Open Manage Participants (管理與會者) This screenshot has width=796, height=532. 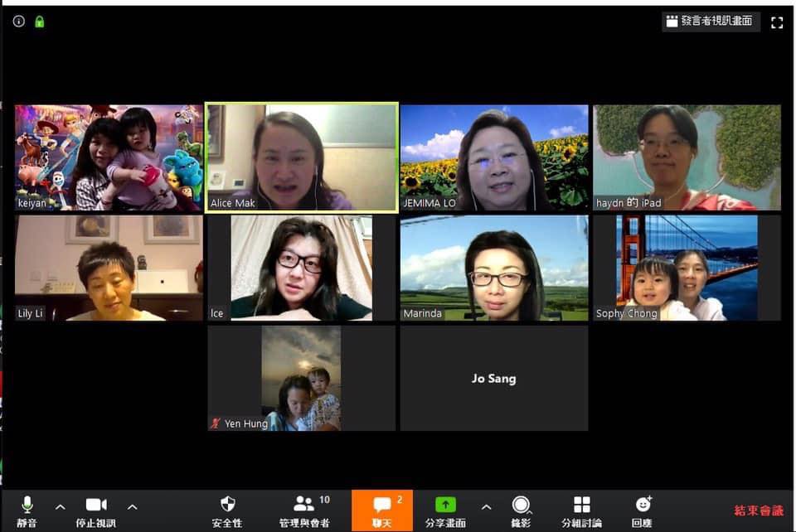305,512
